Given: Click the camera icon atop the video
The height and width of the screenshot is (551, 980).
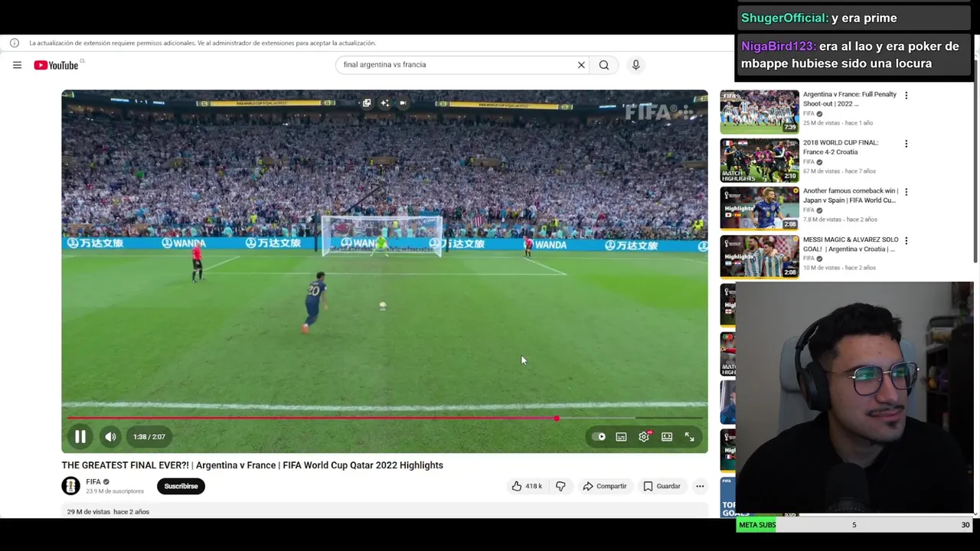Looking at the screenshot, I should [x=403, y=103].
